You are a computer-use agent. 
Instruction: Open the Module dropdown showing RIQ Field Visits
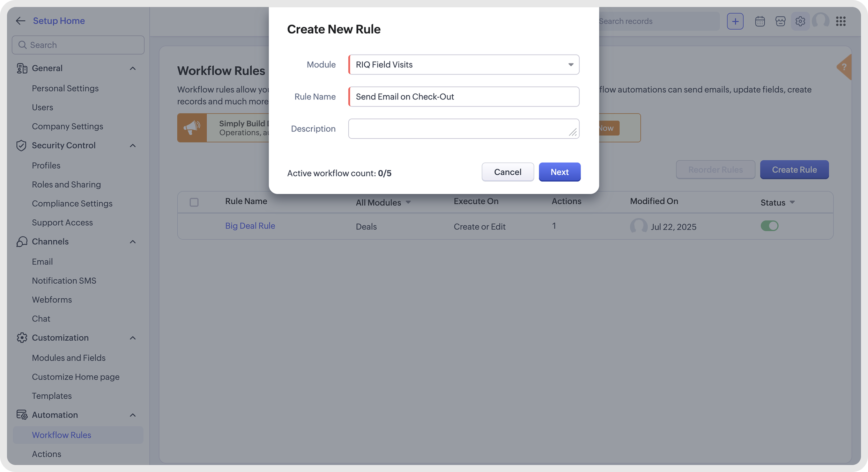(463, 65)
